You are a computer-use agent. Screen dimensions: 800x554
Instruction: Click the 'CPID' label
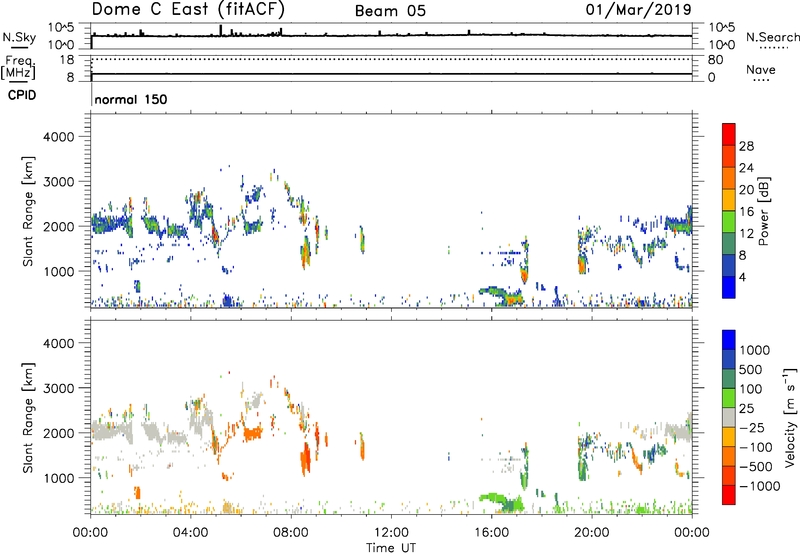[22, 95]
